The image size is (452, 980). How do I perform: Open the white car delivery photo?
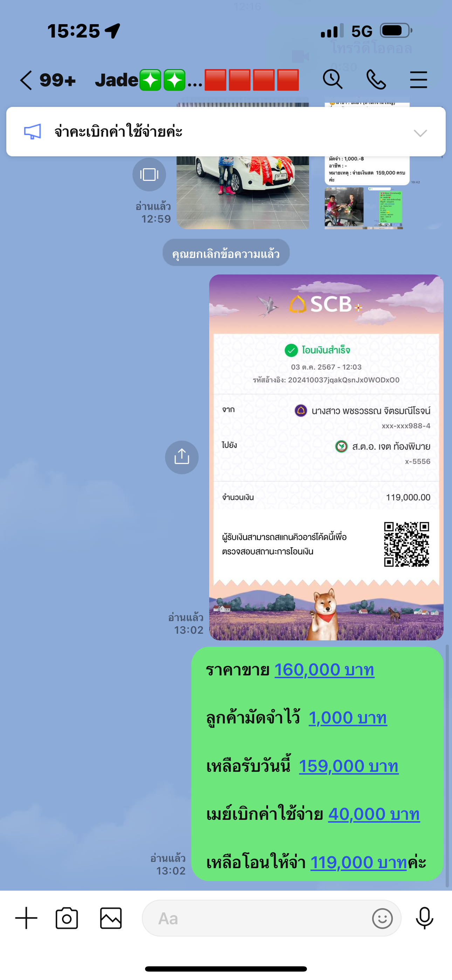point(243,192)
